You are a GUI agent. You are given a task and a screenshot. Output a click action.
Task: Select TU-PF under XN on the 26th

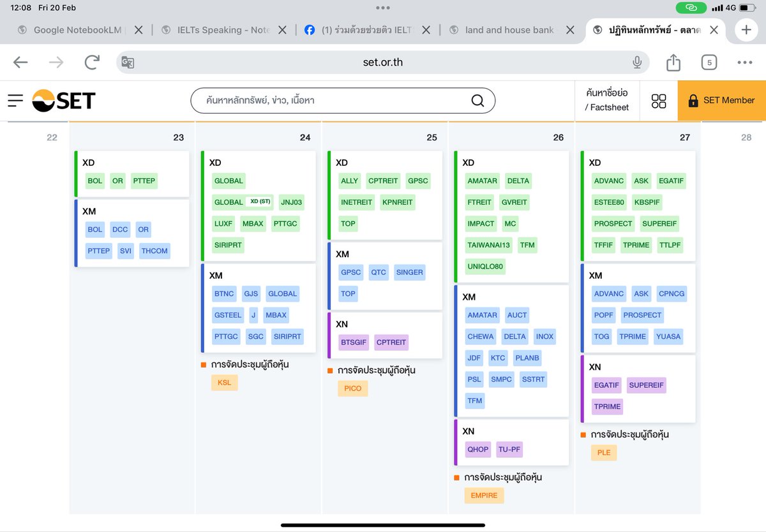click(x=509, y=450)
